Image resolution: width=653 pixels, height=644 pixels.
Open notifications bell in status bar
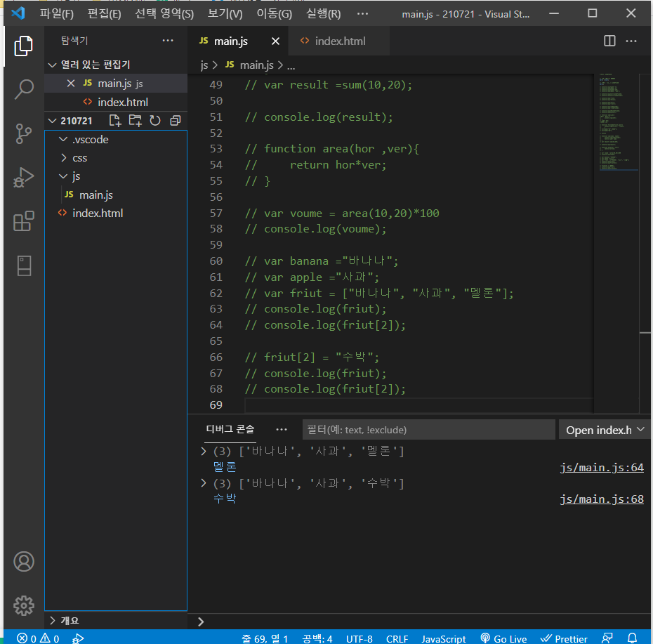632,638
